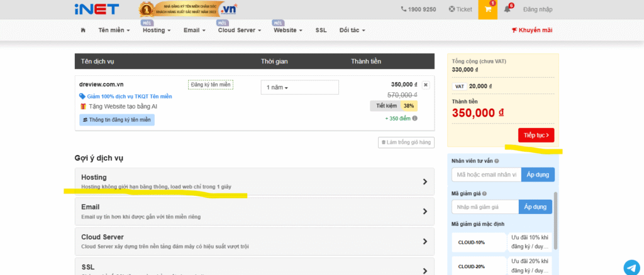The height and width of the screenshot is (275, 644).
Task: Click the Gợi ý dịch vụ heading
Action: [99, 158]
